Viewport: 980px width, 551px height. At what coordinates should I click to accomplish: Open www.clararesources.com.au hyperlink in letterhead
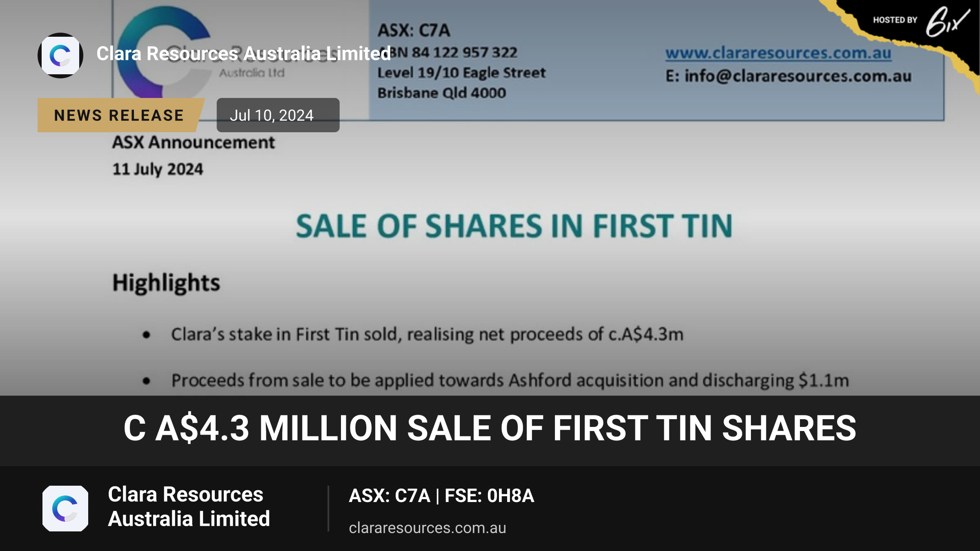778,53
